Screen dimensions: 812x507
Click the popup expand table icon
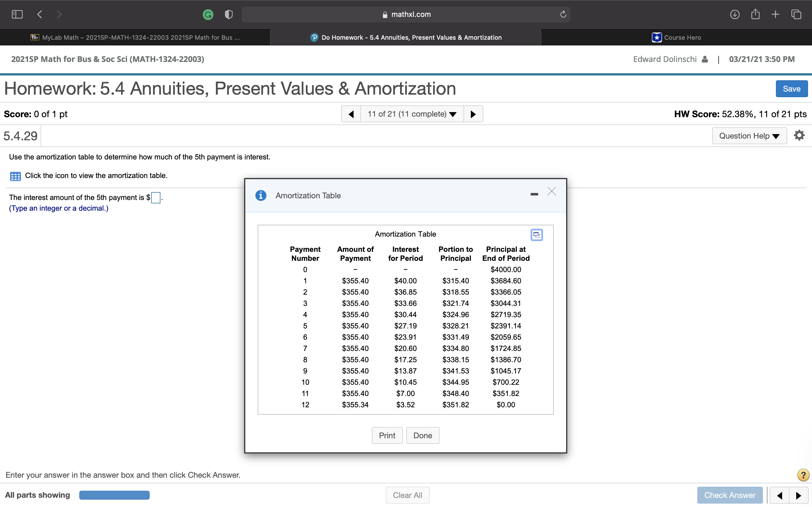pyautogui.click(x=536, y=234)
